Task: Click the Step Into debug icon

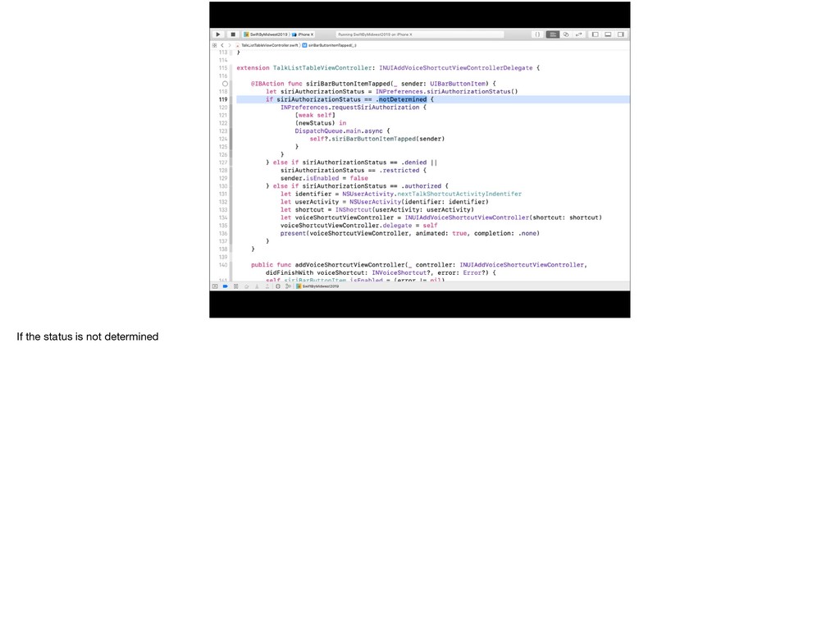Action: tap(257, 286)
